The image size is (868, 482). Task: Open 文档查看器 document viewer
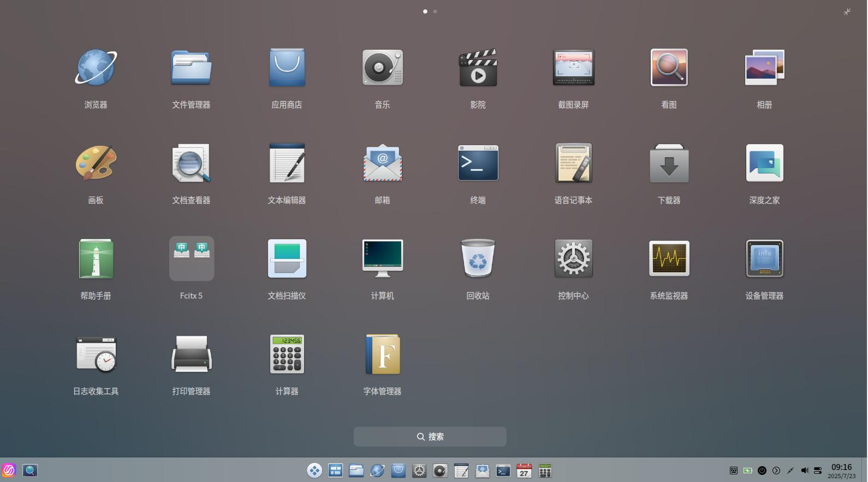(191, 163)
